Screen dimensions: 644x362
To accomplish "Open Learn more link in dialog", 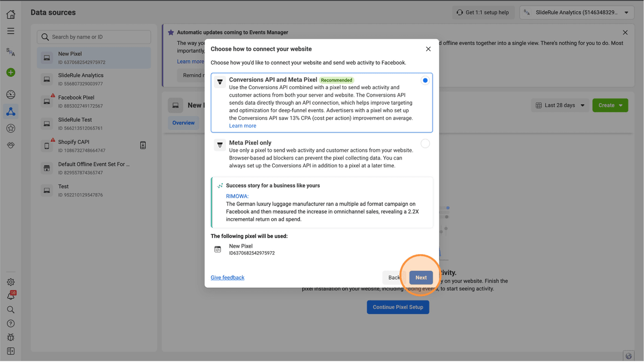I will [x=243, y=126].
